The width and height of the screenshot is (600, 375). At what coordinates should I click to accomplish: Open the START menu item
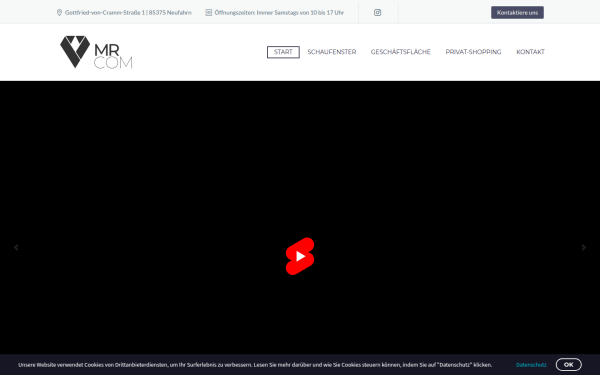[283, 52]
